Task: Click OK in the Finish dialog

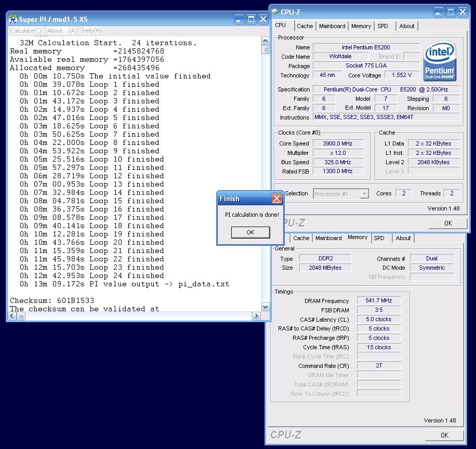Action: (x=250, y=232)
